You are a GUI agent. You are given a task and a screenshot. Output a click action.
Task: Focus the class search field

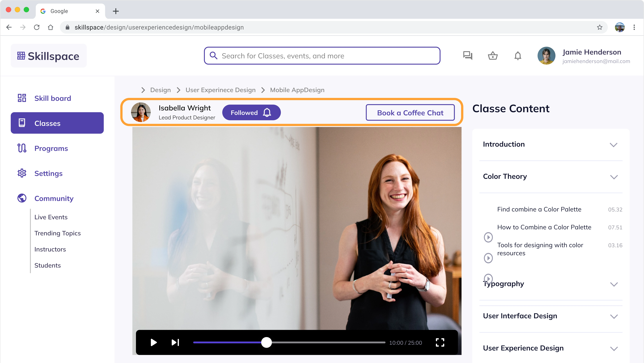(x=322, y=56)
